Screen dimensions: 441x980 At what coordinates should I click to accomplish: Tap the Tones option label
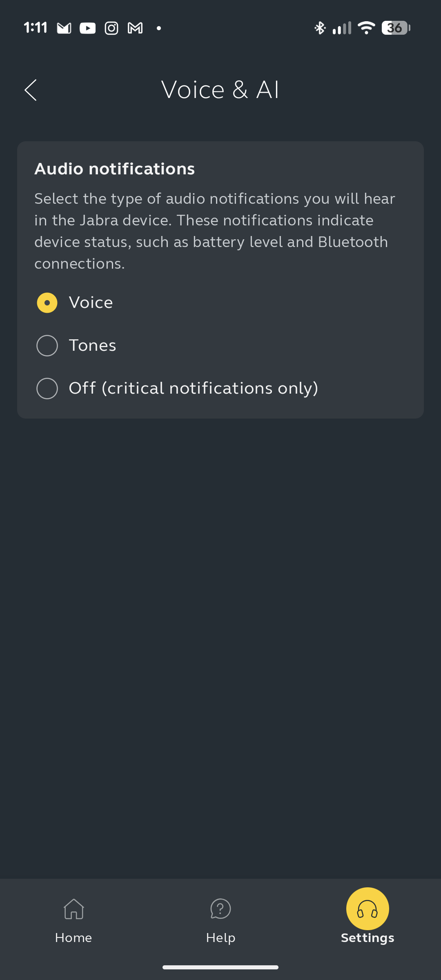(x=92, y=345)
